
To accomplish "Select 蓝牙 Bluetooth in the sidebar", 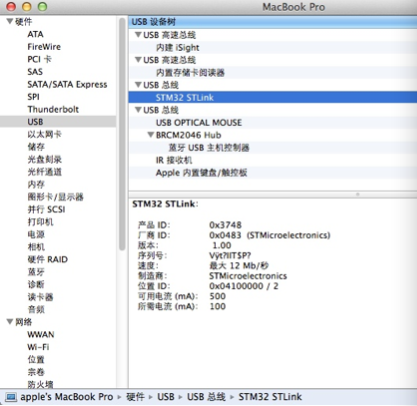I will pyautogui.click(x=36, y=272).
